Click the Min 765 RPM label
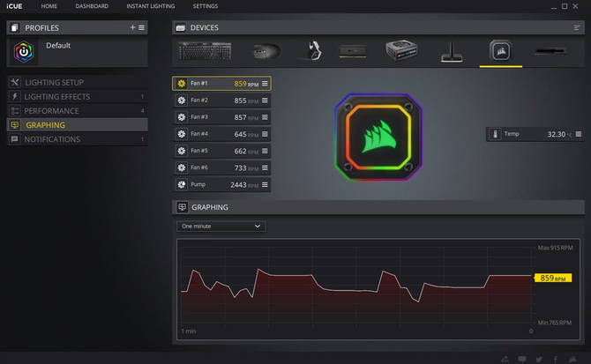This screenshot has width=591, height=364. tap(555, 323)
